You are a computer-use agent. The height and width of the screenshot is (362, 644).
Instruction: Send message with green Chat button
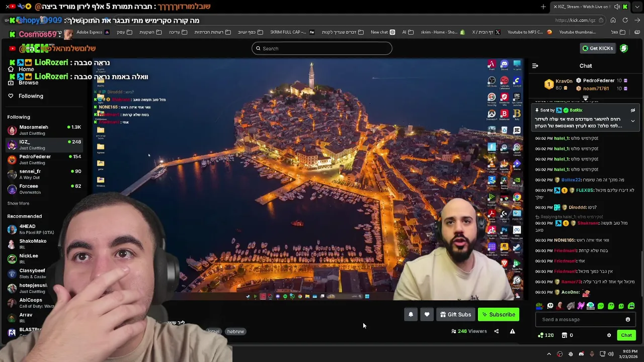(x=626, y=335)
